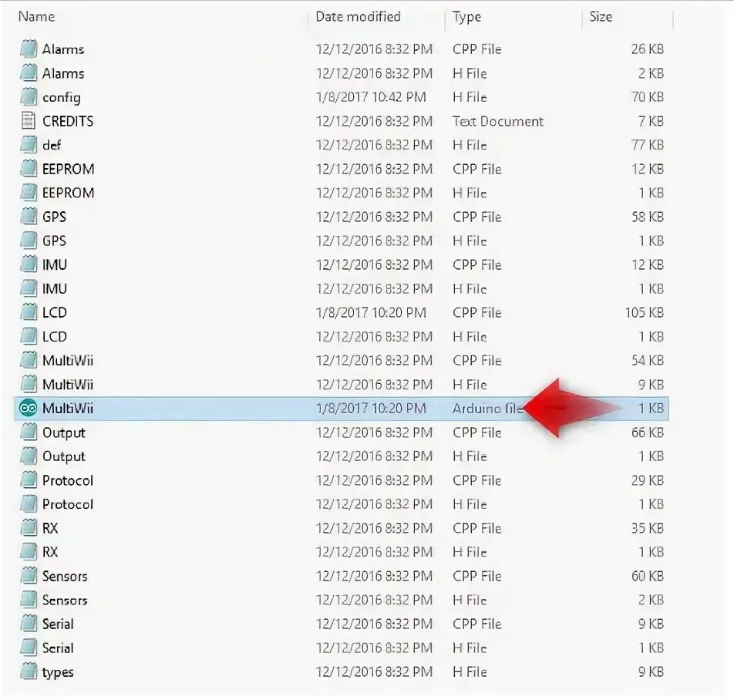The width and height of the screenshot is (734, 700).
Task: Click the MultiWii H File icon
Action: 29,384
